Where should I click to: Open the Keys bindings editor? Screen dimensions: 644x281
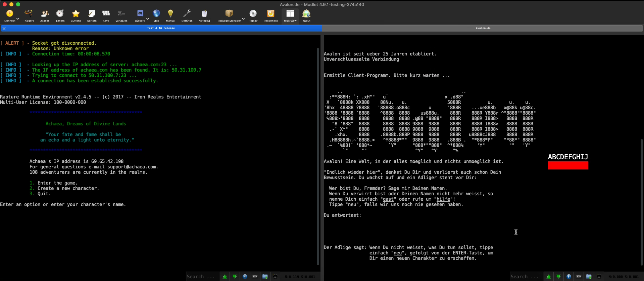[x=106, y=16]
